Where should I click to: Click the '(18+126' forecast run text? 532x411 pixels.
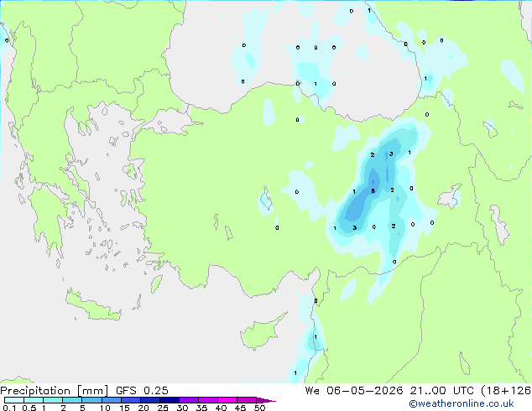506,391
